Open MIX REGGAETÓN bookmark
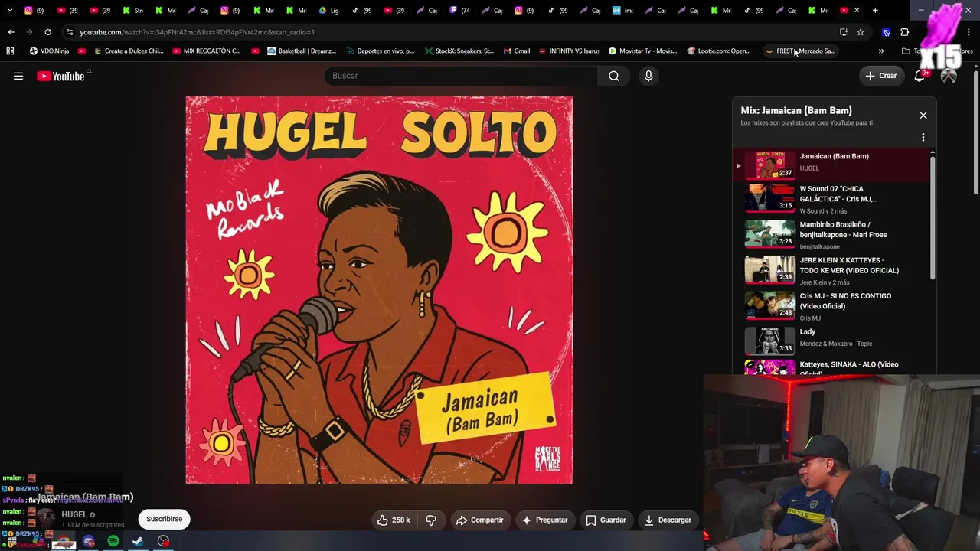The height and width of the screenshot is (551, 980). coord(207,51)
